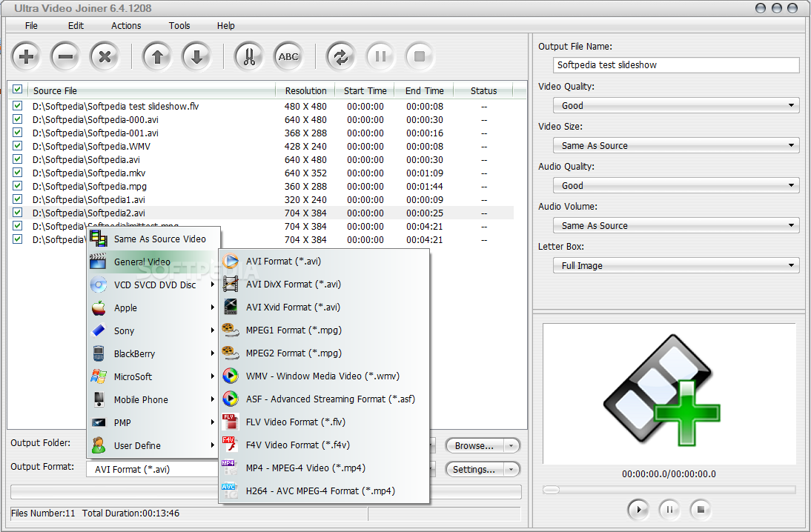Expand the Browse button dropdown arrow
This screenshot has width=811, height=532.
pyautogui.click(x=511, y=445)
